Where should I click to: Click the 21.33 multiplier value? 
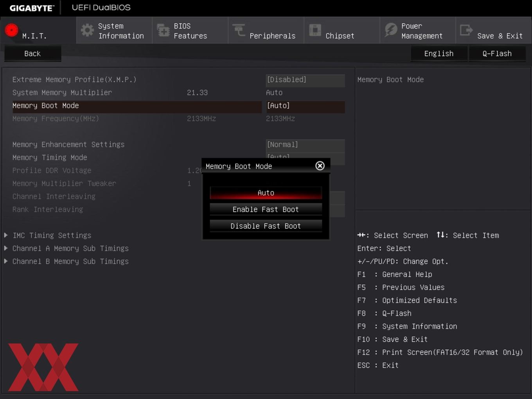tap(197, 93)
